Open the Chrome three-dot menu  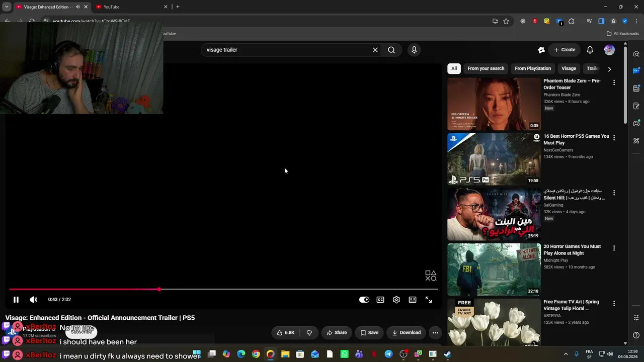636,21
